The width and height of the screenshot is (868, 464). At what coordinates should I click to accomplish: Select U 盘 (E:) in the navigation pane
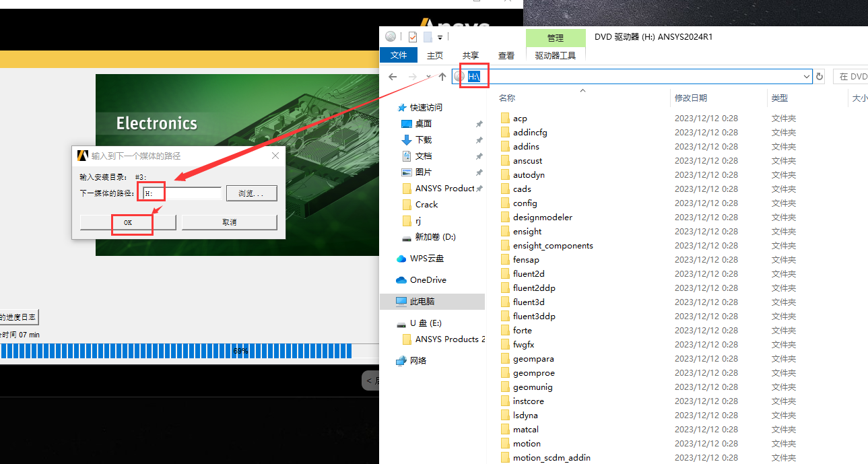pyautogui.click(x=426, y=323)
